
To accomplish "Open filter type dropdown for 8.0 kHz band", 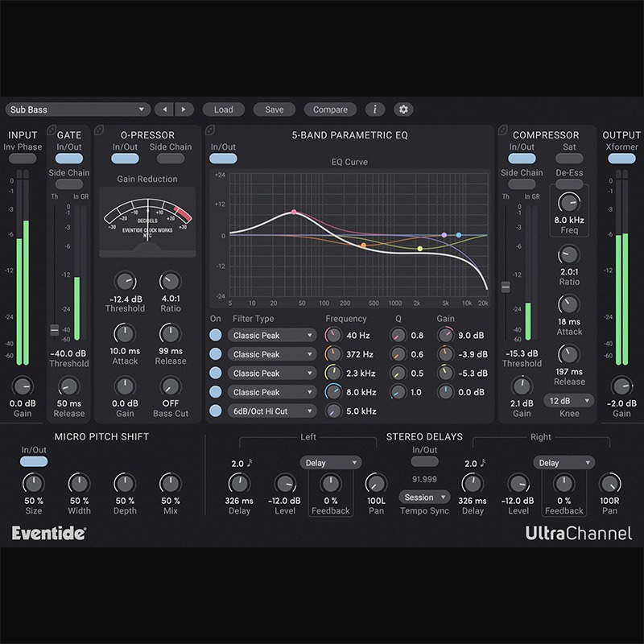I will [272, 392].
